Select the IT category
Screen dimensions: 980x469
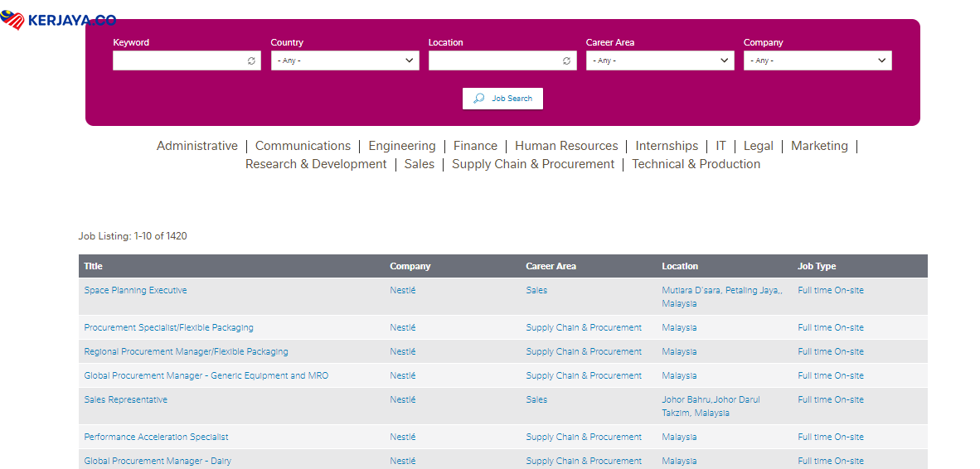click(x=720, y=146)
